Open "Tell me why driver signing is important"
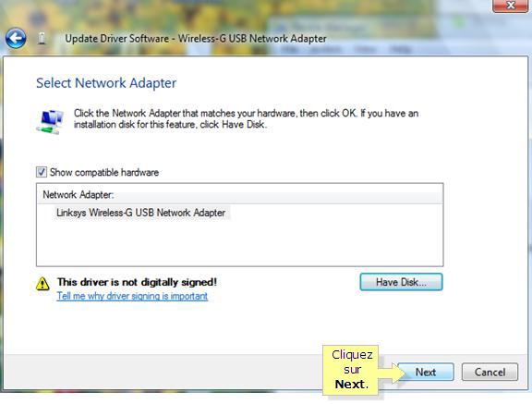The image size is (532, 404). (x=132, y=296)
